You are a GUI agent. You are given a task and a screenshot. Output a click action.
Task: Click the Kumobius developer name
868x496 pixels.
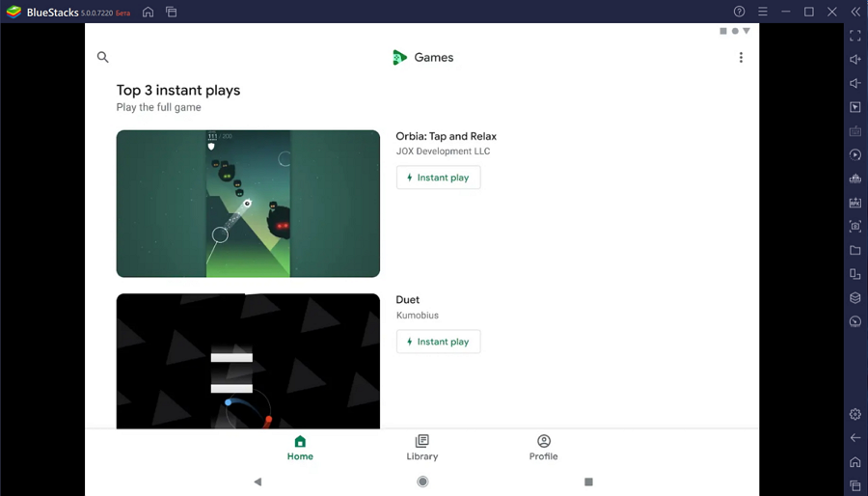click(x=418, y=315)
